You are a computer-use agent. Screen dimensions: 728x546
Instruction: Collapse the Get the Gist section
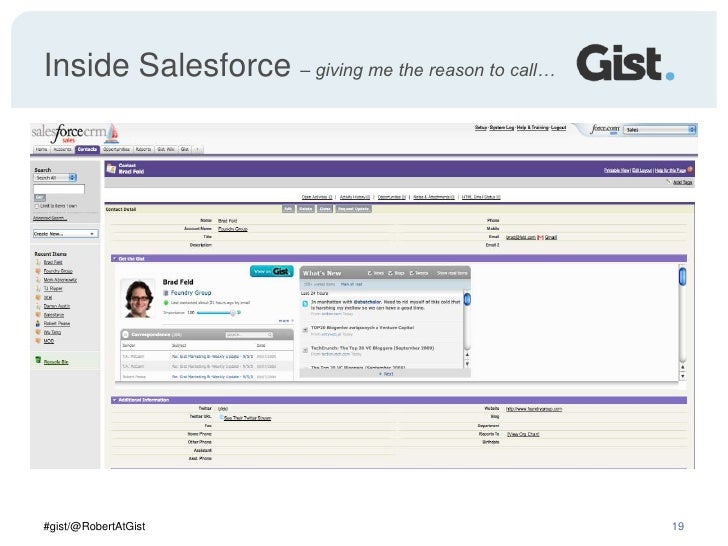pos(114,259)
